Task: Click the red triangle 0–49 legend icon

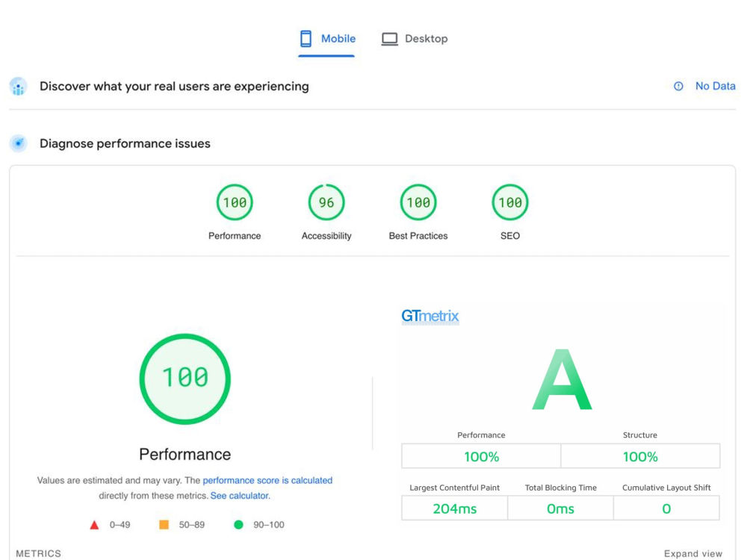Action: tap(94, 525)
